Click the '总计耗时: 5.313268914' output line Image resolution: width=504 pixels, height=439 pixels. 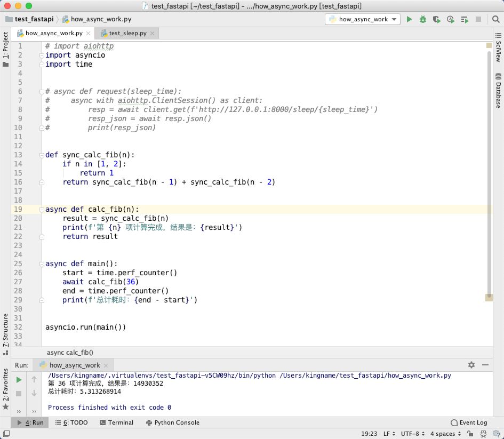pyautogui.click(x=85, y=392)
